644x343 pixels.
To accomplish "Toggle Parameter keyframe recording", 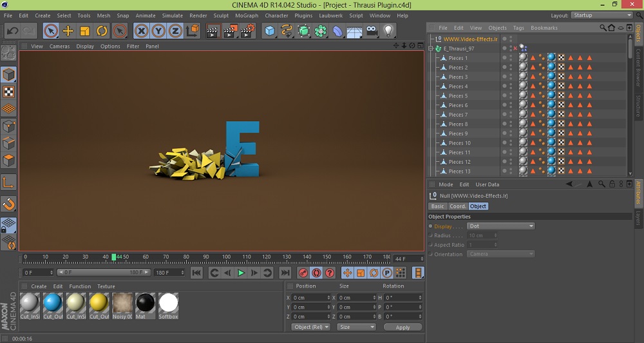I will 387,273.
